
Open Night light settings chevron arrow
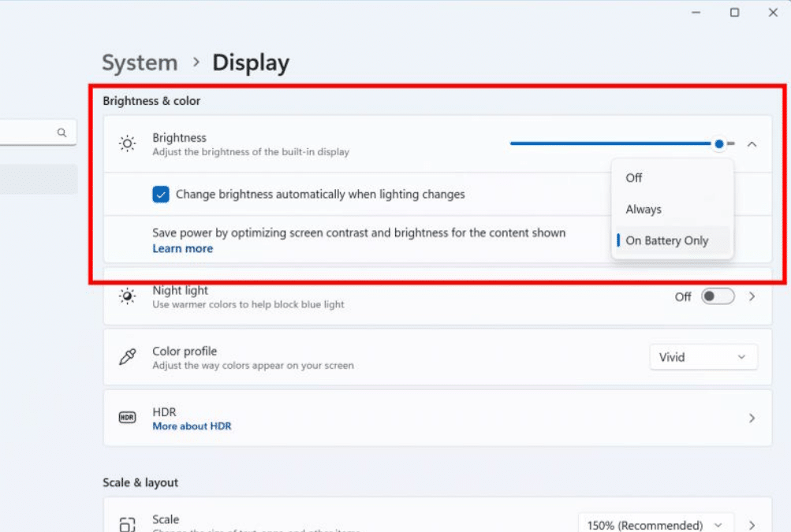pyautogui.click(x=752, y=296)
